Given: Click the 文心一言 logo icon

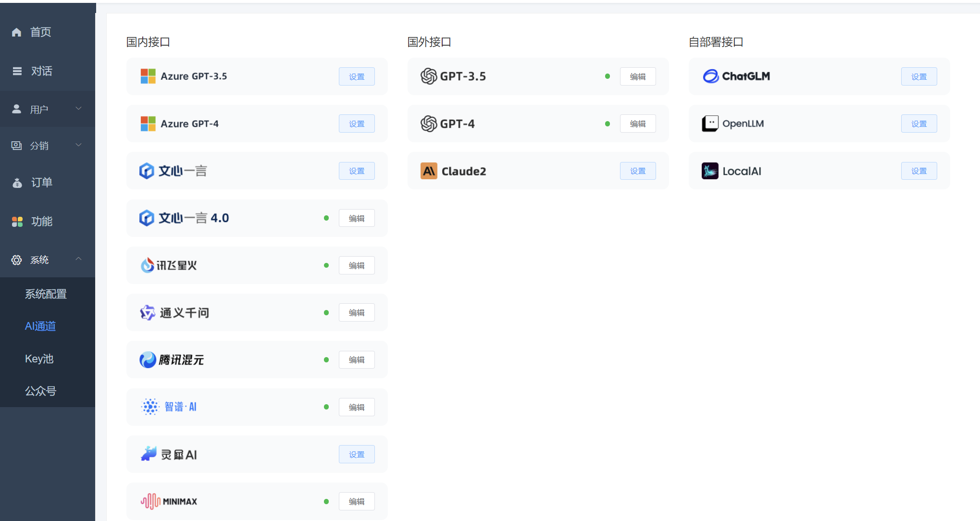Looking at the screenshot, I should (x=147, y=171).
